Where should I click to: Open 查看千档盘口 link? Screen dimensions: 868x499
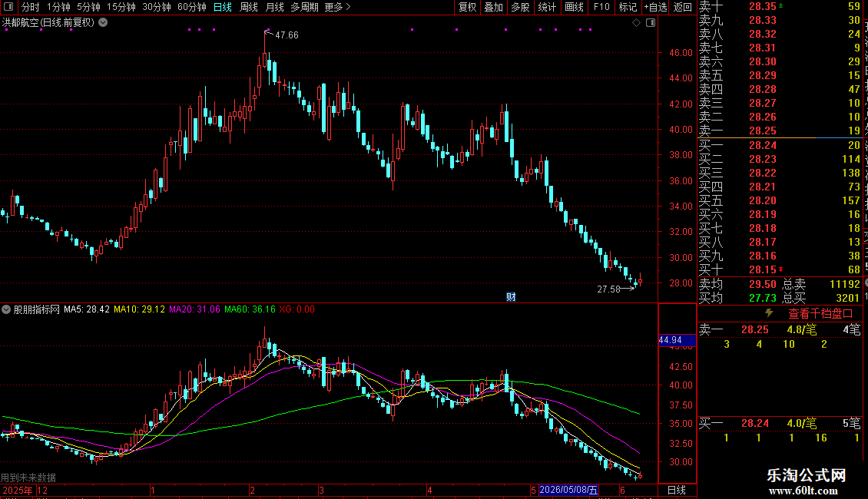tap(820, 314)
